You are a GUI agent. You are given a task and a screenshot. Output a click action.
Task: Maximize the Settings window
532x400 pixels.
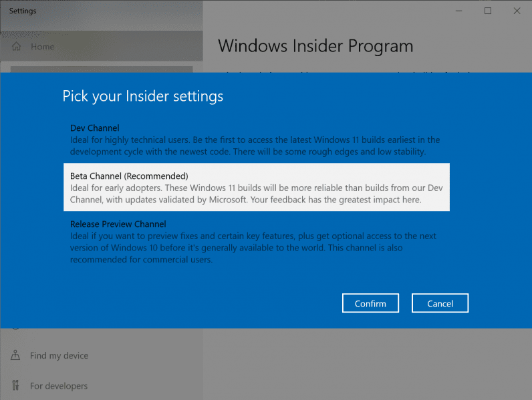point(488,11)
